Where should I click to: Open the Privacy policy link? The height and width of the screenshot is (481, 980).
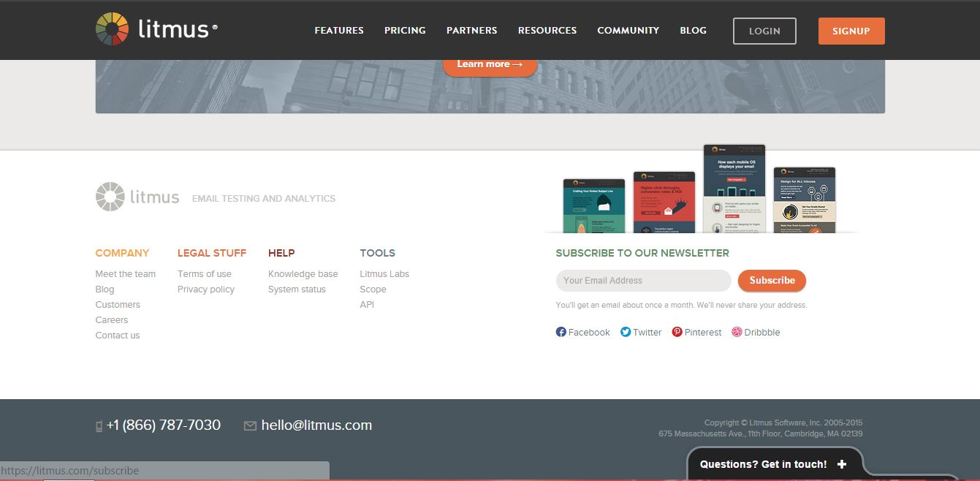coord(206,289)
